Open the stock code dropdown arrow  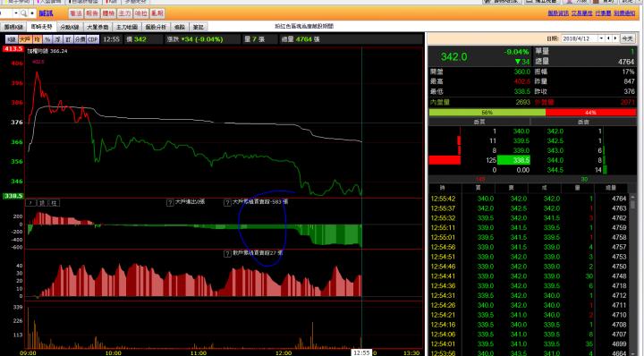[15, 13]
